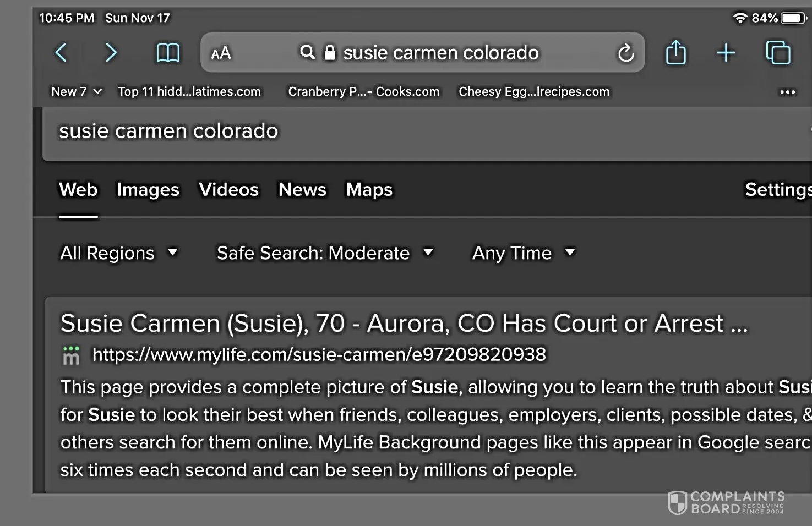
Task: Expand the All Regions dropdown
Action: coord(118,253)
